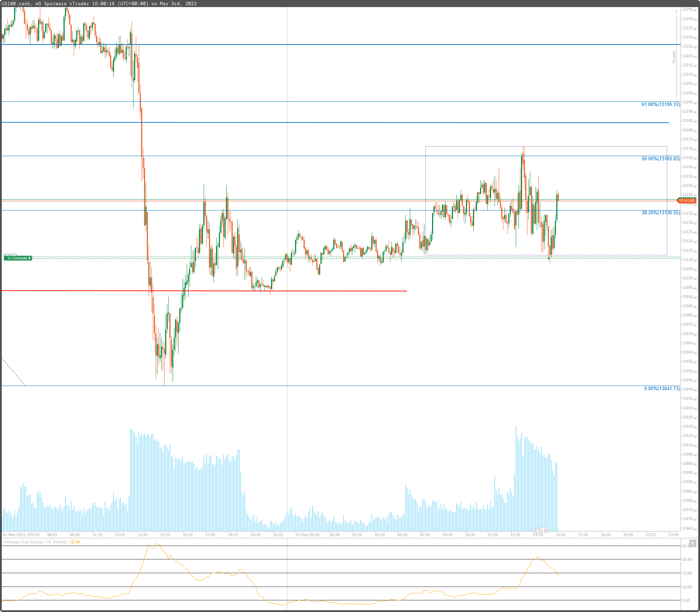The height and width of the screenshot is (612, 700).
Task: Select the buy position entry arrow on chart
Action: pyautogui.click(x=549, y=259)
